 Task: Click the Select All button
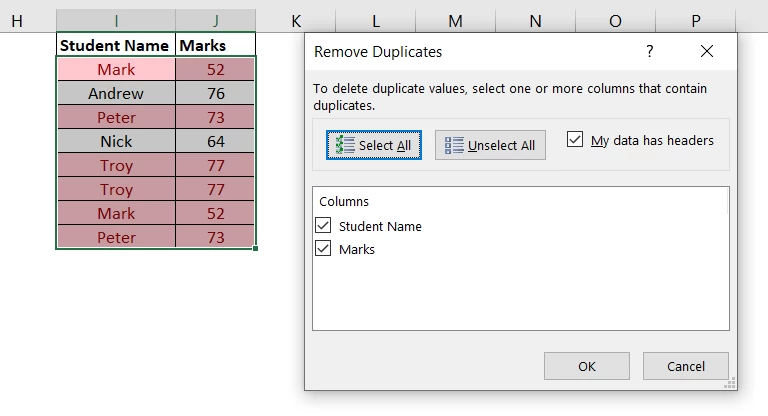pyautogui.click(x=374, y=145)
